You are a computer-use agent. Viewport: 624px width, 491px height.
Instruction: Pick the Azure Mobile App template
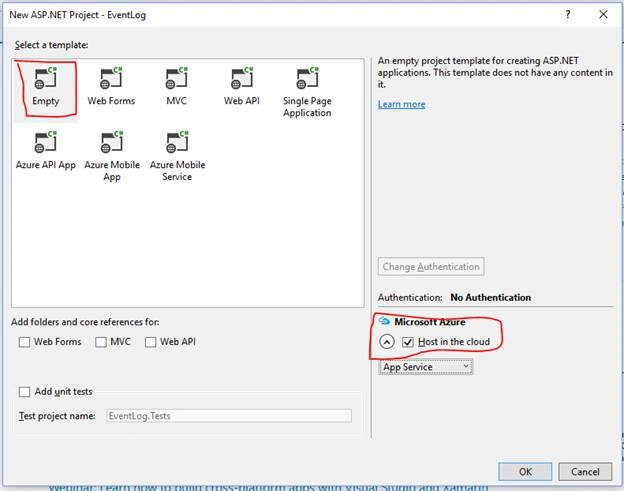[x=112, y=156]
